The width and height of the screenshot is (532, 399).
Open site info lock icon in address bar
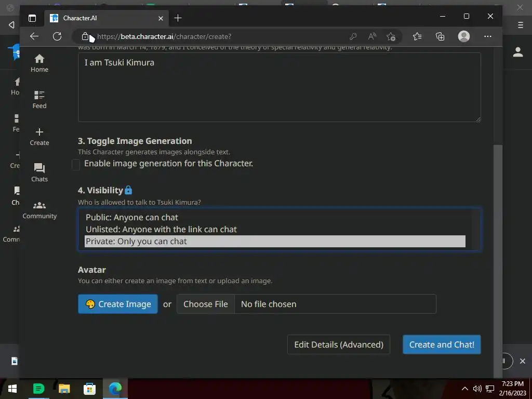[85, 36]
